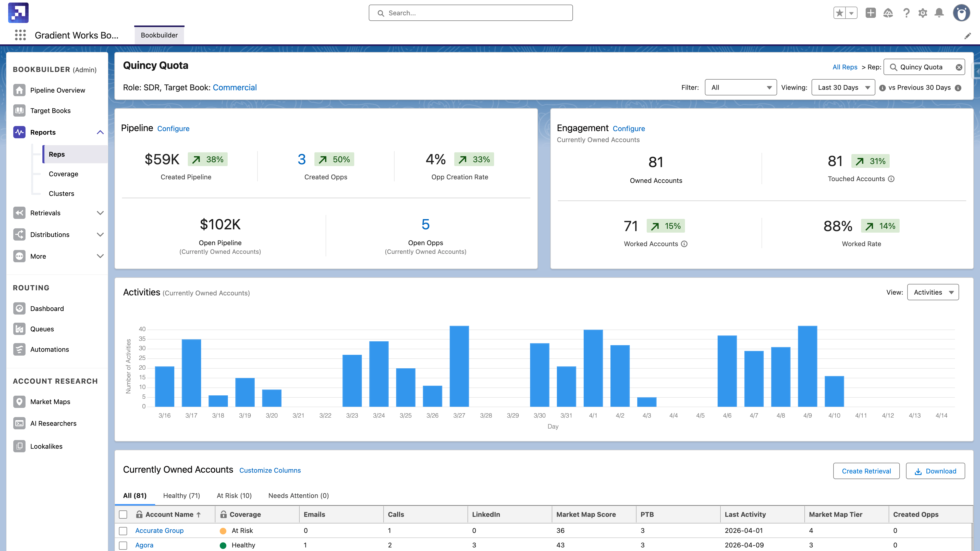The height and width of the screenshot is (551, 980).
Task: Open the Filter dropdown set to All
Action: click(740, 87)
